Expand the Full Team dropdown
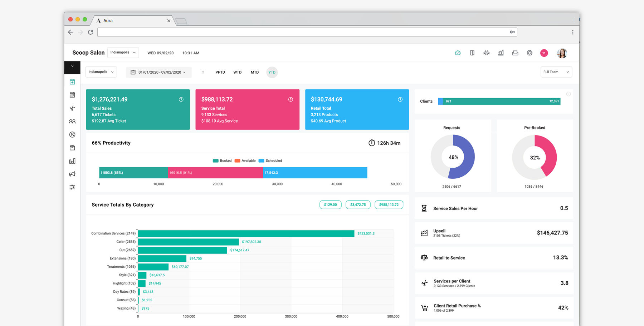The width and height of the screenshot is (644, 326). pos(556,72)
